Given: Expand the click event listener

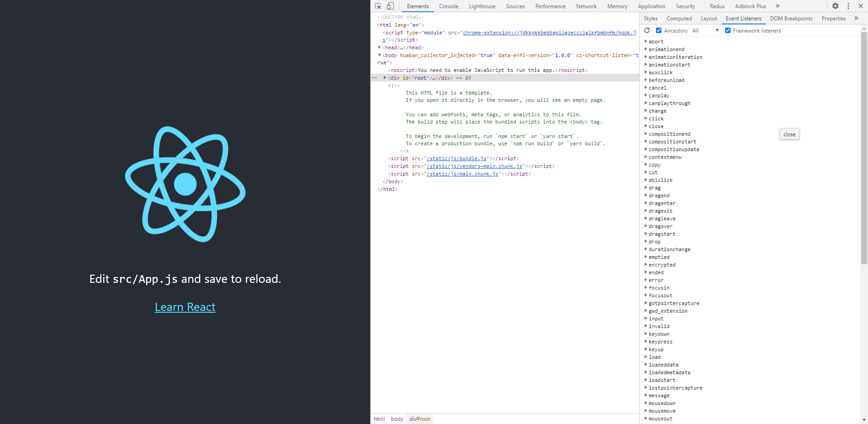Looking at the screenshot, I should [646, 118].
